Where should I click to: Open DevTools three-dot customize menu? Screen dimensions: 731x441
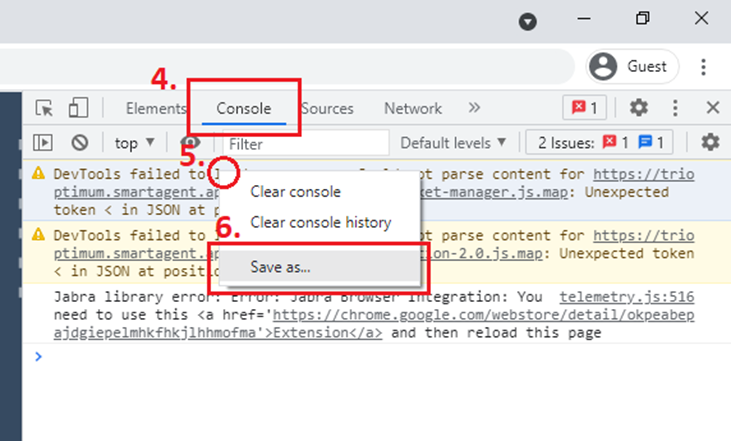[x=676, y=108]
